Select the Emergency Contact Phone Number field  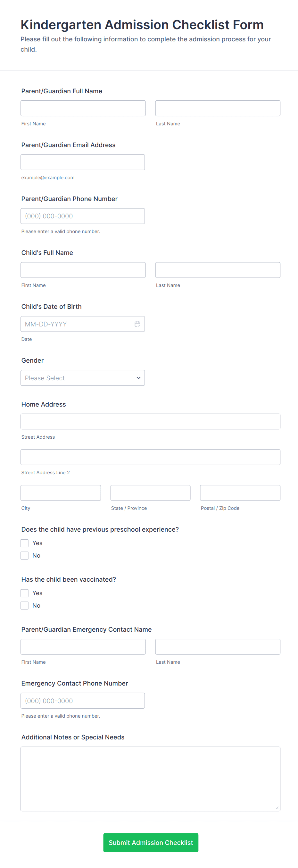pos(83,701)
